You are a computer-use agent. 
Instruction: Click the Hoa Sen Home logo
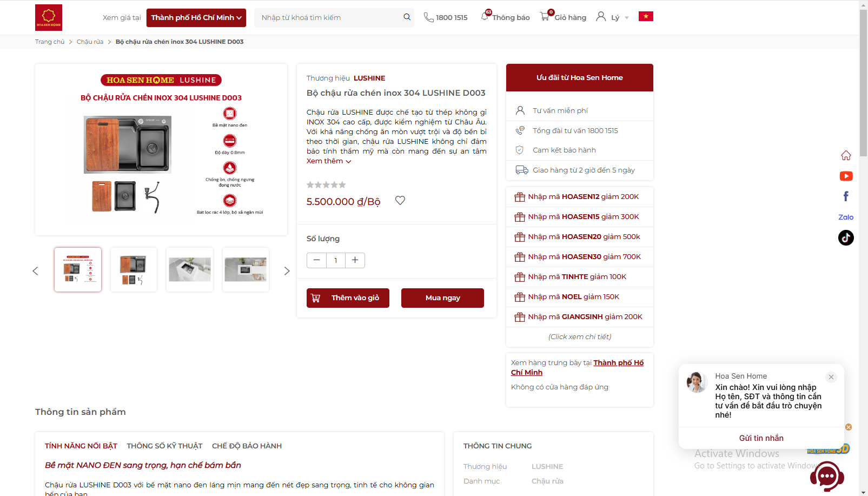coord(49,17)
